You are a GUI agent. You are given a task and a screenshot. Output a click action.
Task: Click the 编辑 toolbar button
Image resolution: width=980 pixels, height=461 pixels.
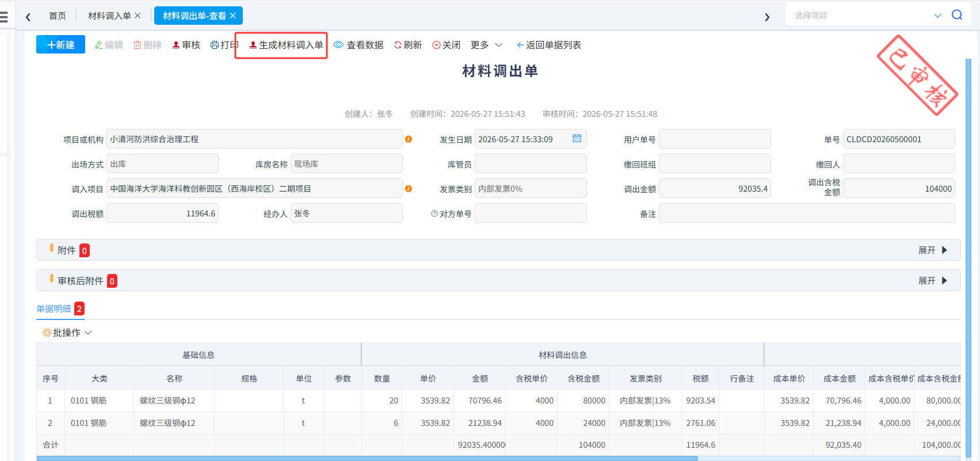point(109,45)
